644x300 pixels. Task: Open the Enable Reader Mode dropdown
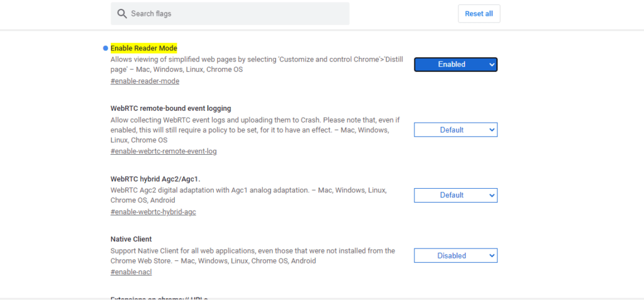[455, 65]
